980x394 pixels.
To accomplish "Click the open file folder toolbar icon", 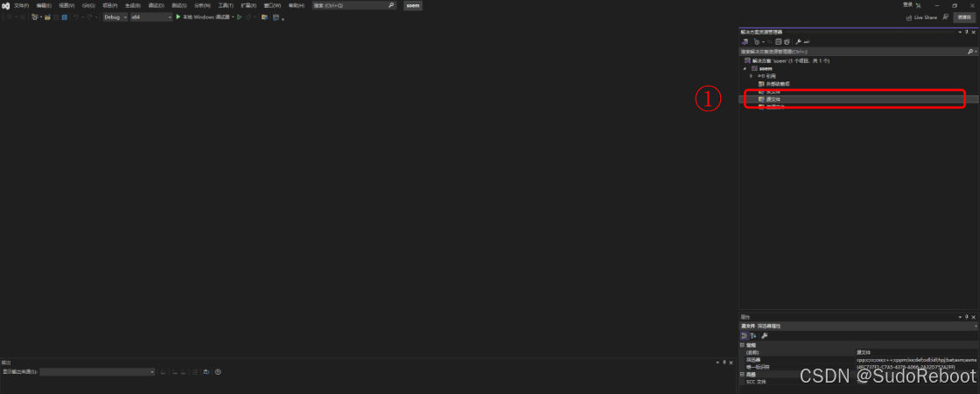I will 48,17.
